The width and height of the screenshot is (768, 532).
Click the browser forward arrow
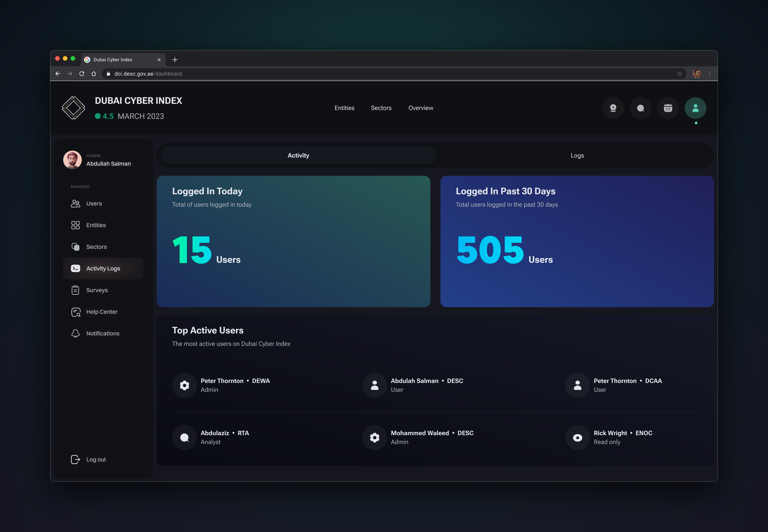point(70,74)
